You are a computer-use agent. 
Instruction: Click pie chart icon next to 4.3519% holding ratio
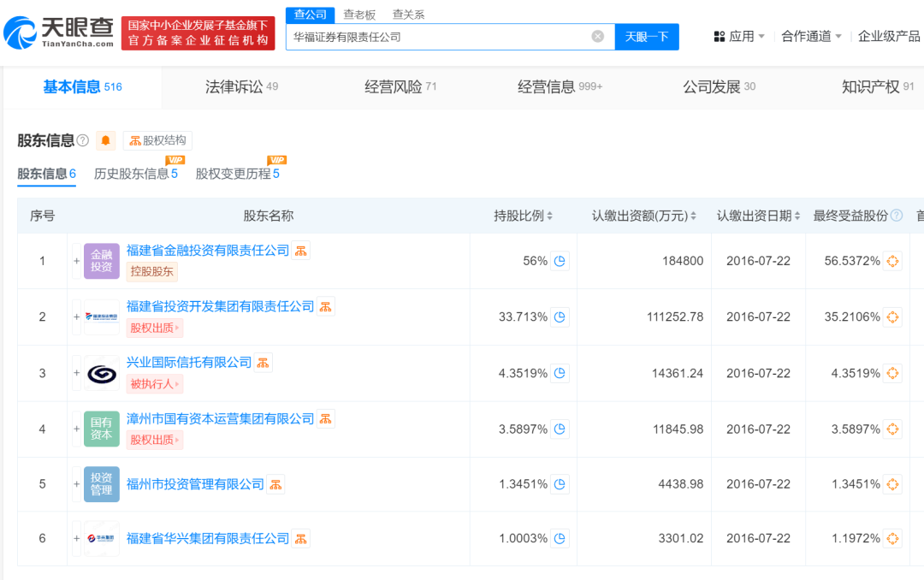(x=560, y=373)
